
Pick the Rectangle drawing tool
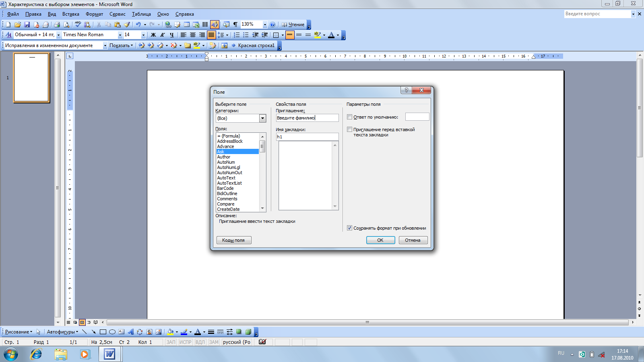tap(103, 332)
